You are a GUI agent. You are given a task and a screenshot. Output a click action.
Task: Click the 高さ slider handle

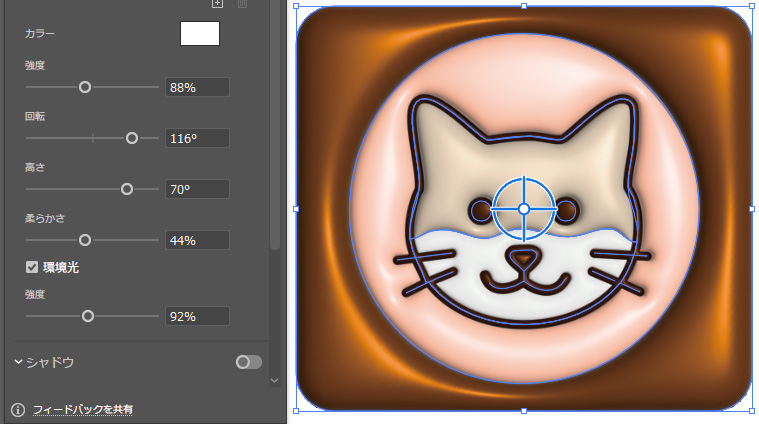click(127, 189)
